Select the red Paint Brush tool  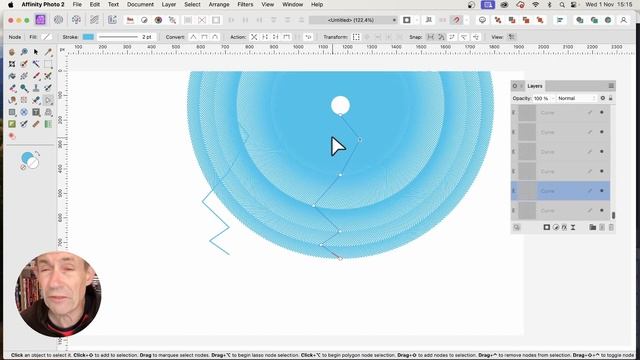tap(36, 76)
